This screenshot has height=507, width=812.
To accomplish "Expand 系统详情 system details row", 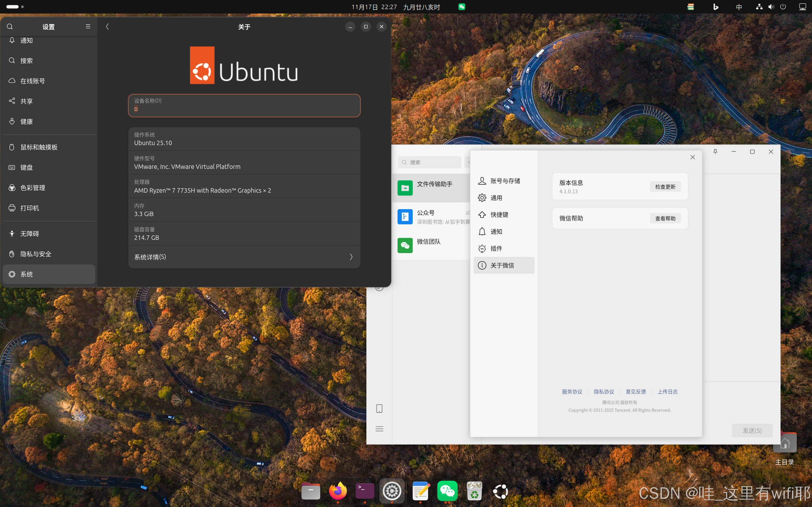I will point(244,257).
